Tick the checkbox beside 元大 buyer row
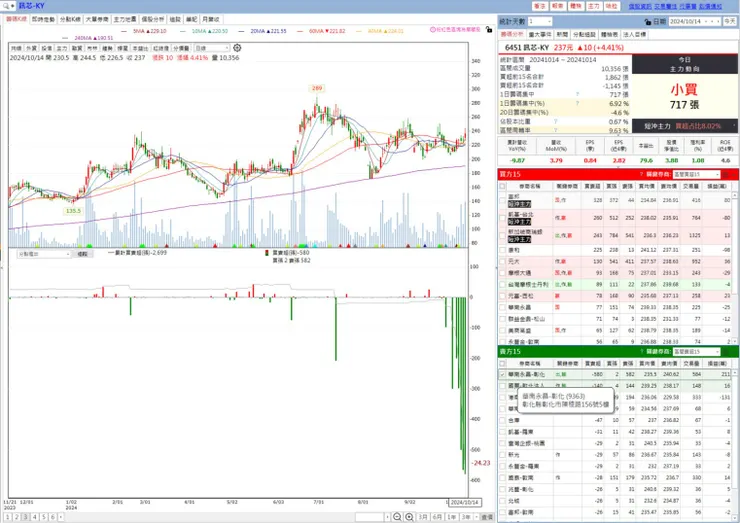The image size is (740, 523). (502, 261)
